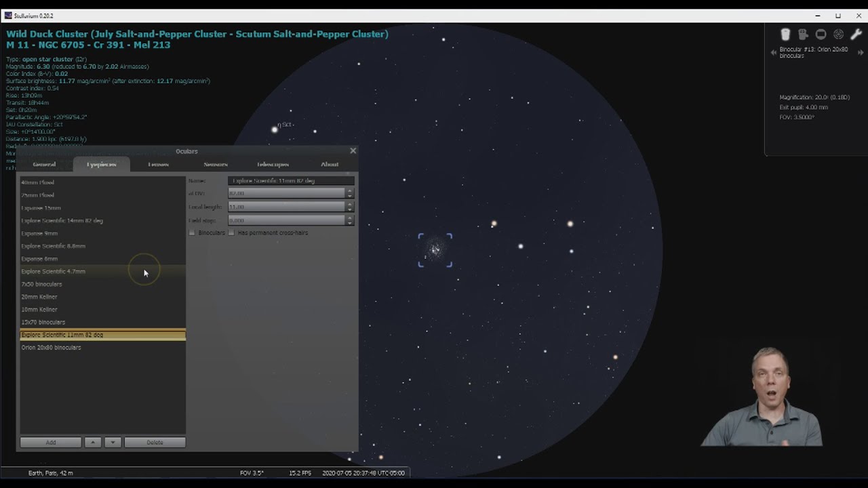The height and width of the screenshot is (488, 868).
Task: Toggle the rectangular image frame icon
Action: [821, 35]
